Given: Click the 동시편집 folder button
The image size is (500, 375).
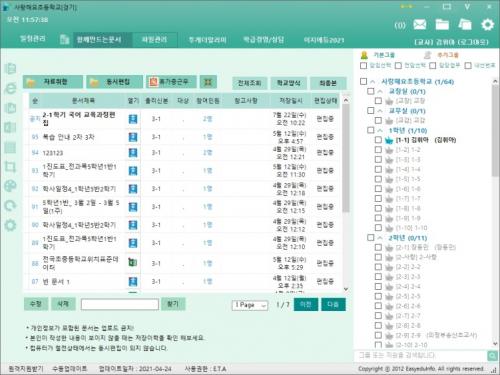Looking at the screenshot, I should click(114, 82).
